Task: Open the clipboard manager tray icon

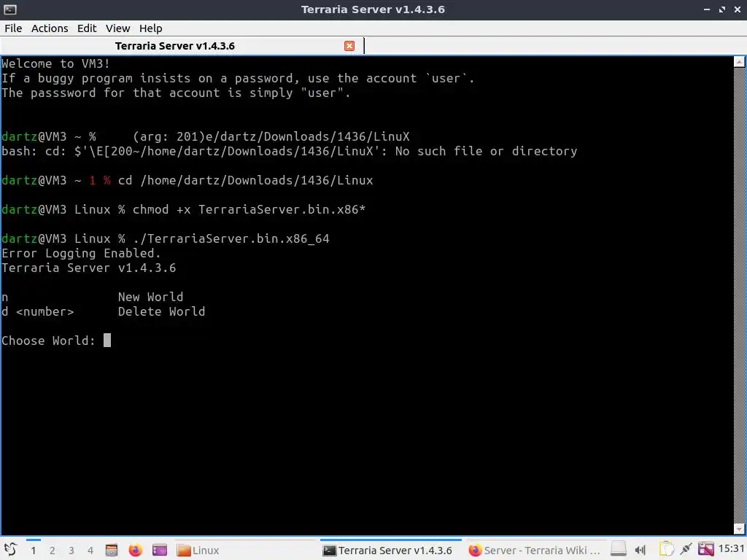Action: (666, 550)
